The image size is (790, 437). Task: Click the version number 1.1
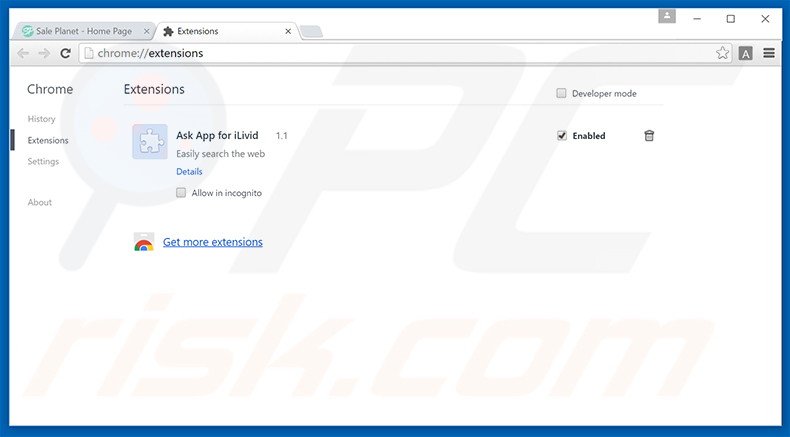pyautogui.click(x=282, y=136)
